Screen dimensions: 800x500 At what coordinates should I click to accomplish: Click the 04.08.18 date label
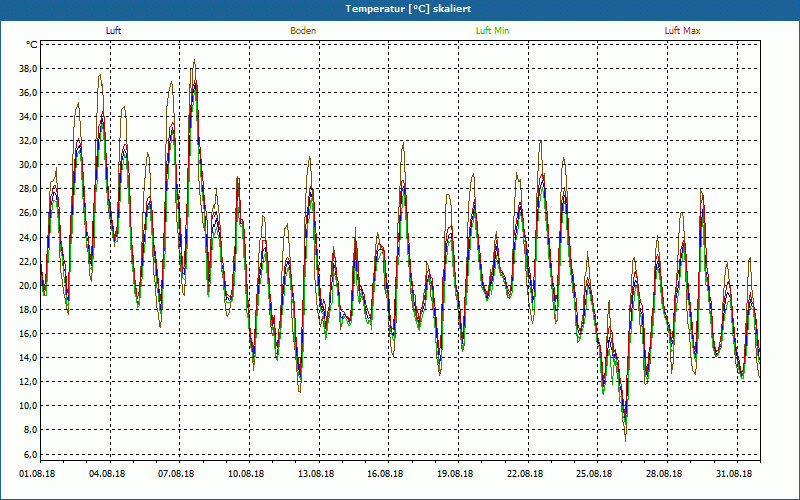click(107, 474)
